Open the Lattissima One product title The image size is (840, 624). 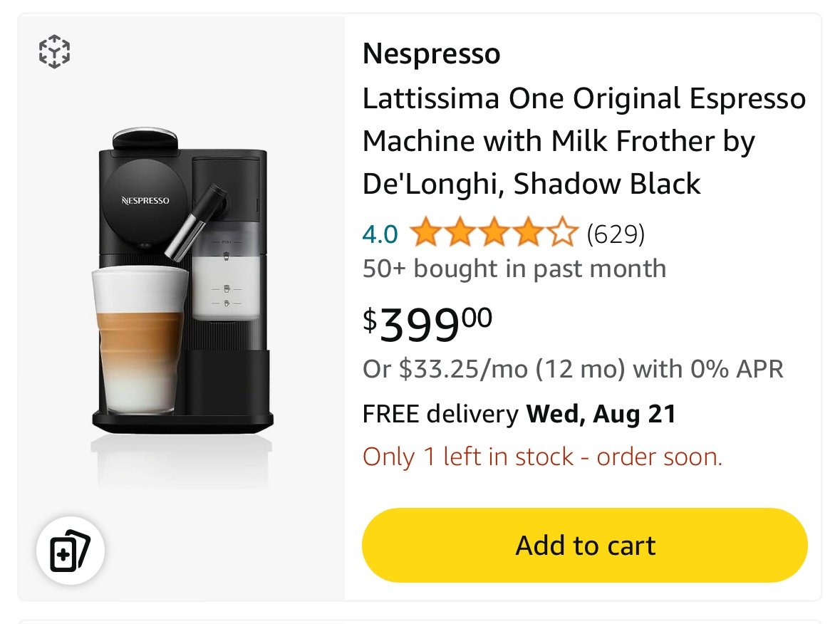[584, 141]
